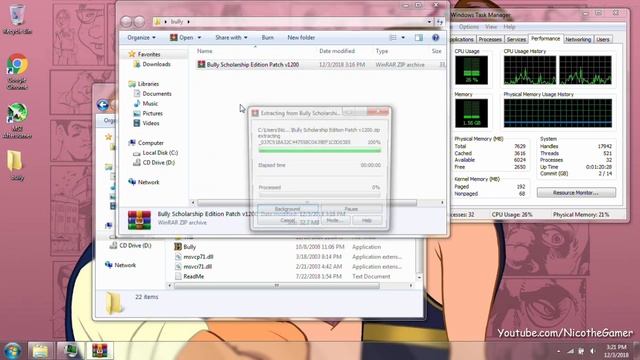This screenshot has width=640, height=360.
Task: Click the Explorer help question-mark icon
Action: click(x=436, y=38)
